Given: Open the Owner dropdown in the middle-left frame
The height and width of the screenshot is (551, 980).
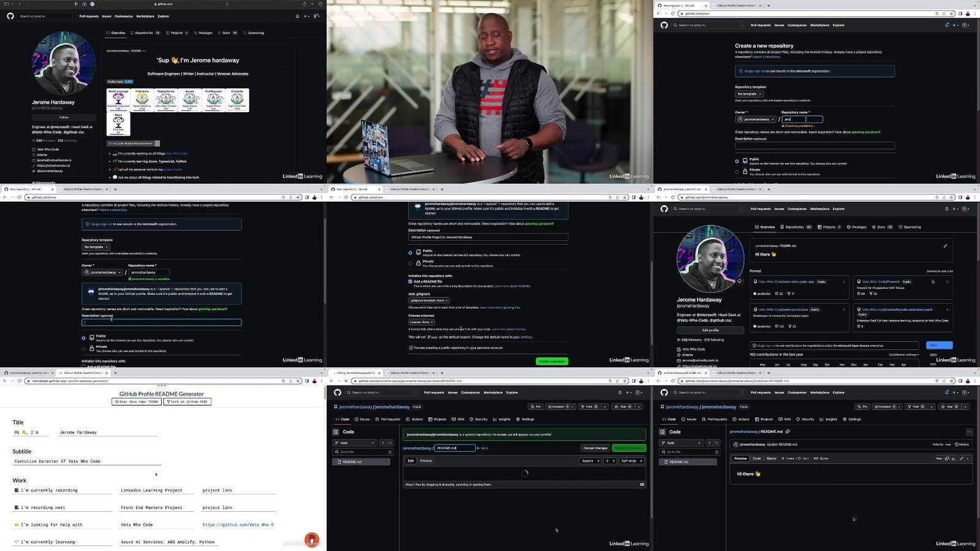Looking at the screenshot, I should tap(102, 272).
